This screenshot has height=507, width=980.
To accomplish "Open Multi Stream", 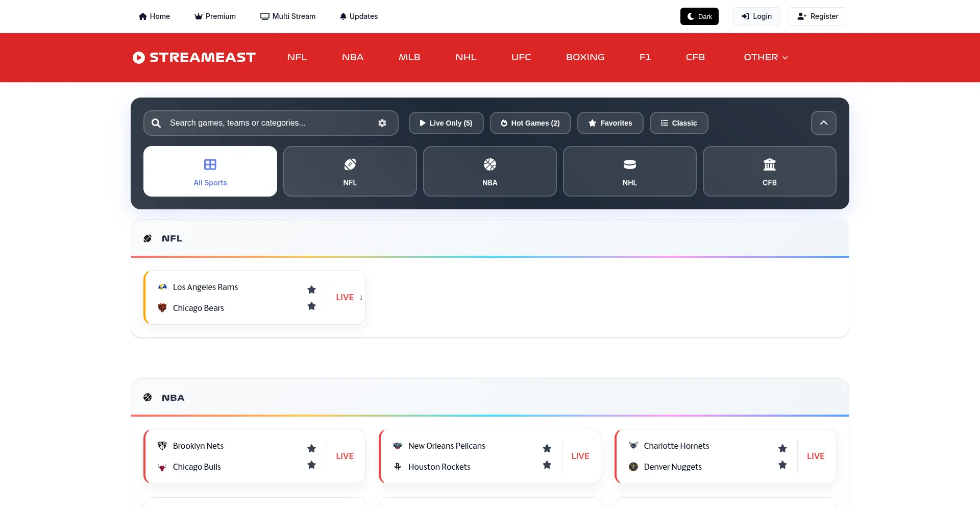I will click(288, 16).
